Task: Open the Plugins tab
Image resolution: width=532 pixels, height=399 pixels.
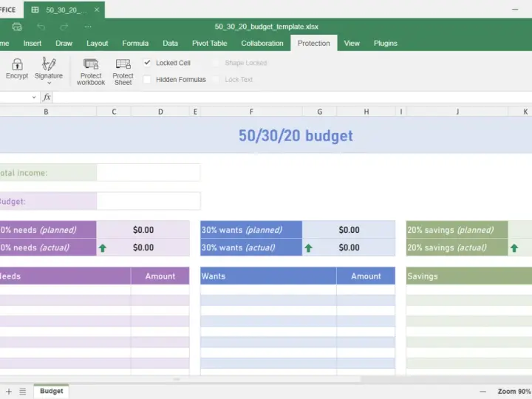Action: [386, 43]
